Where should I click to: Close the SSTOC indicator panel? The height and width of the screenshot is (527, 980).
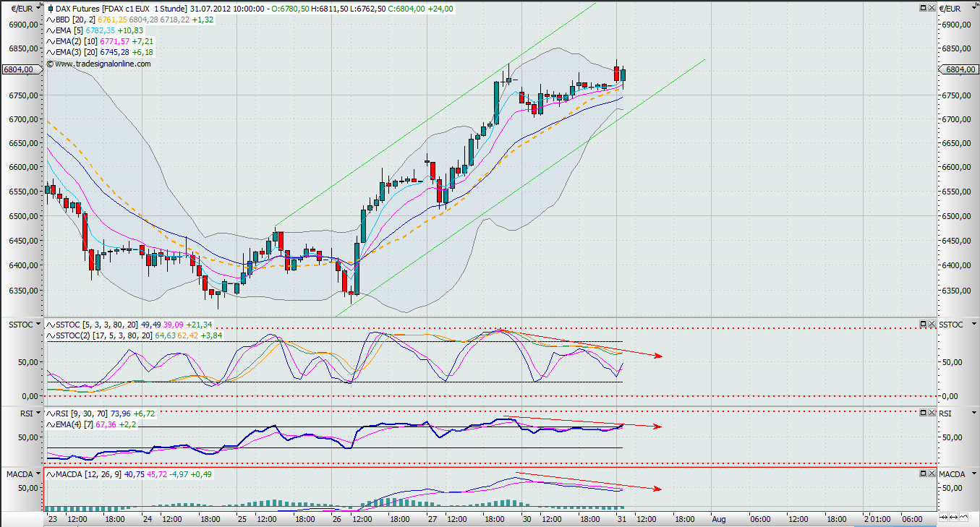(931, 325)
